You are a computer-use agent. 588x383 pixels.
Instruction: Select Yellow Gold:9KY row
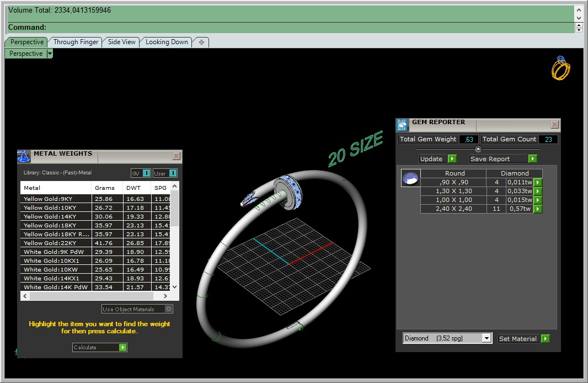pos(95,199)
